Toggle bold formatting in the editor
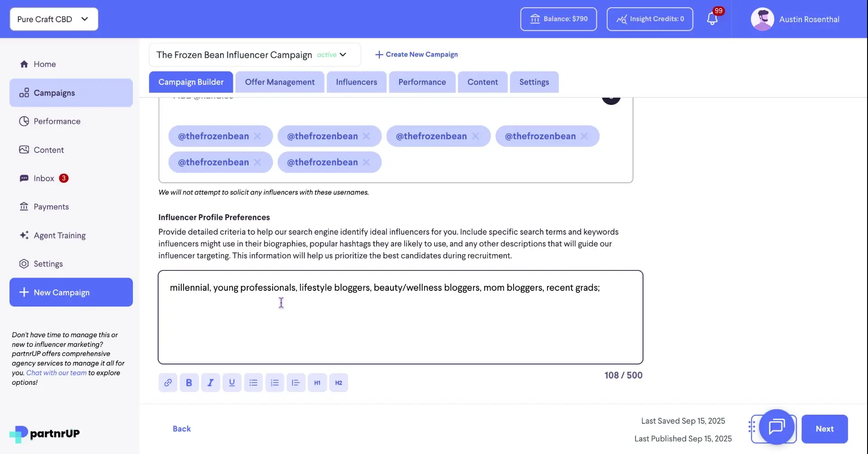 (x=189, y=382)
